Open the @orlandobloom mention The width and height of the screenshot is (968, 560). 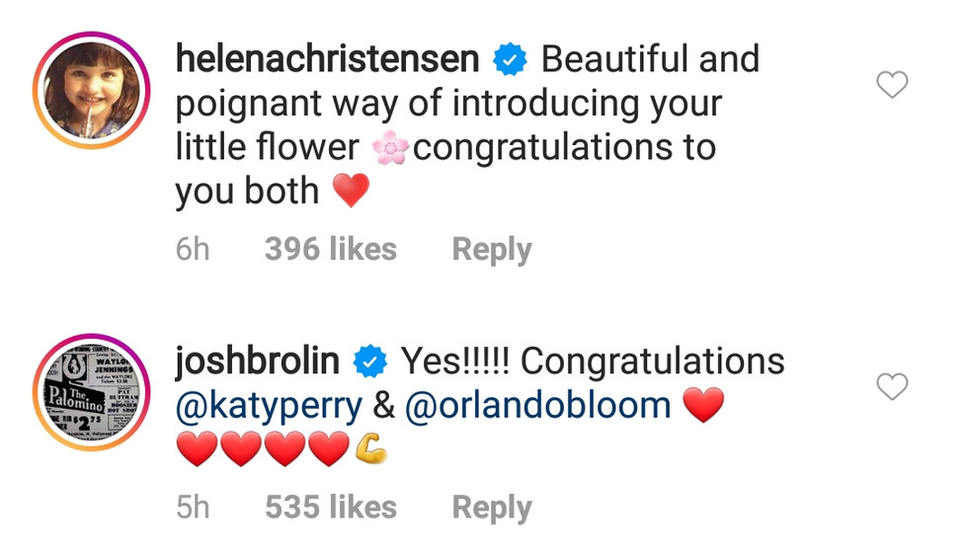[x=537, y=406]
